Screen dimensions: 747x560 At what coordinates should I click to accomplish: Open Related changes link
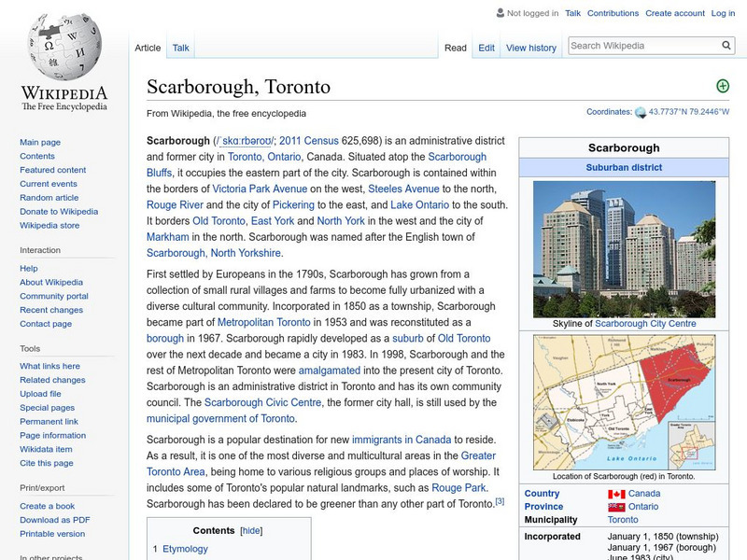coord(52,380)
